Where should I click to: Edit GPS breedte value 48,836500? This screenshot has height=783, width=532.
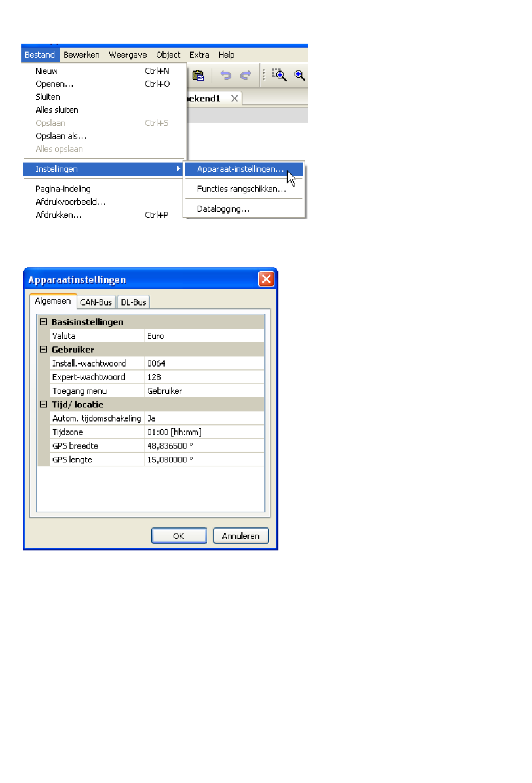coord(204,446)
